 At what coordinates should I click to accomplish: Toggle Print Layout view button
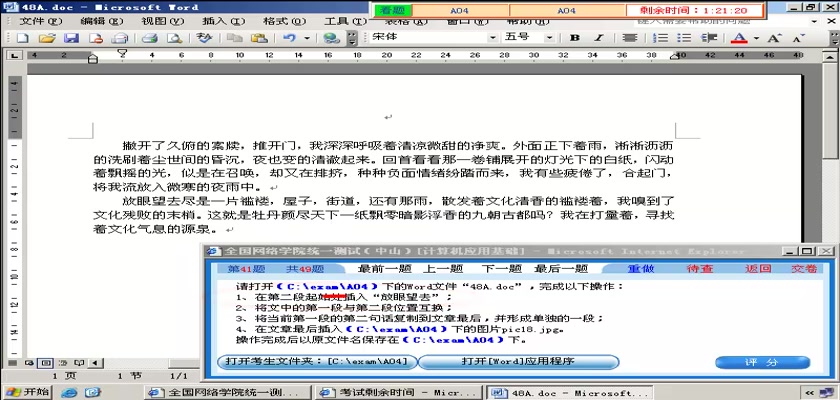tap(45, 363)
